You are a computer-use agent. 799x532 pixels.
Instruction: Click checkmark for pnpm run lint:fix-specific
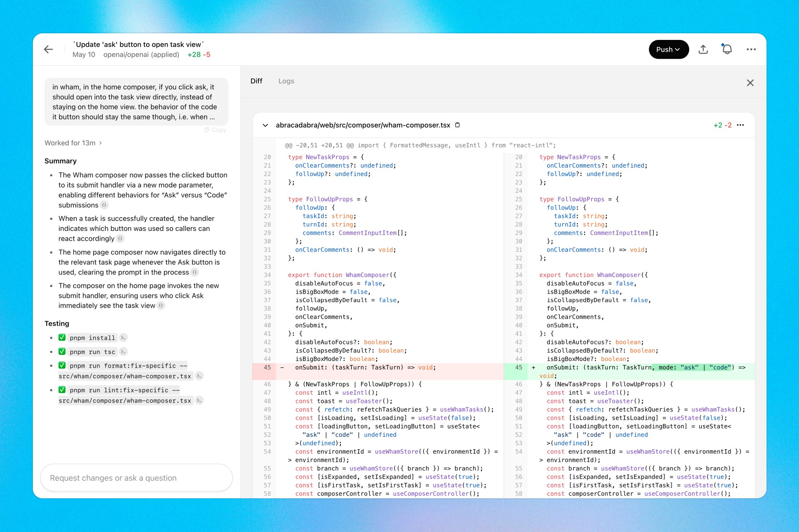[x=62, y=390]
